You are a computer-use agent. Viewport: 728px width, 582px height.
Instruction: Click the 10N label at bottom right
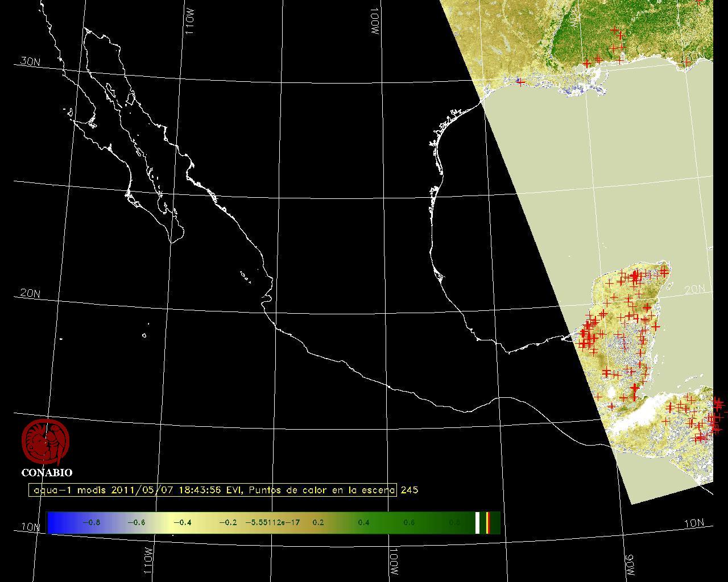693,523
